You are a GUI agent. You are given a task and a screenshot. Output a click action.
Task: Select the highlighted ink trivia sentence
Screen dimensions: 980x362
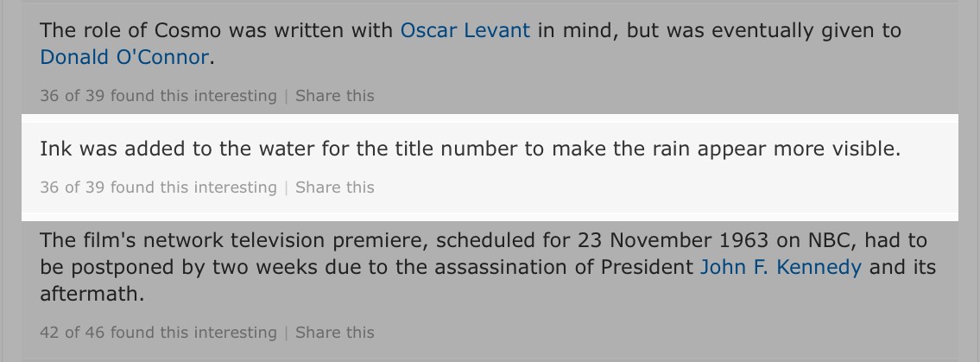(x=470, y=149)
